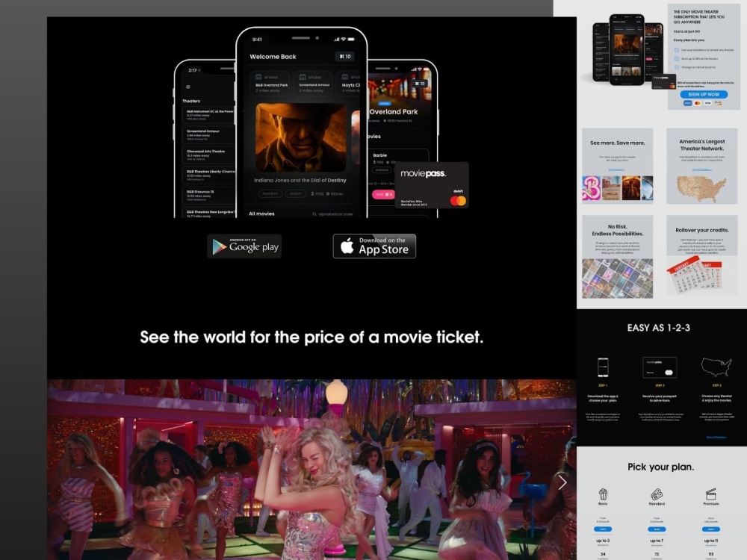Advance the Barbie carousel with the next arrow
The image size is (747, 560).
562,482
